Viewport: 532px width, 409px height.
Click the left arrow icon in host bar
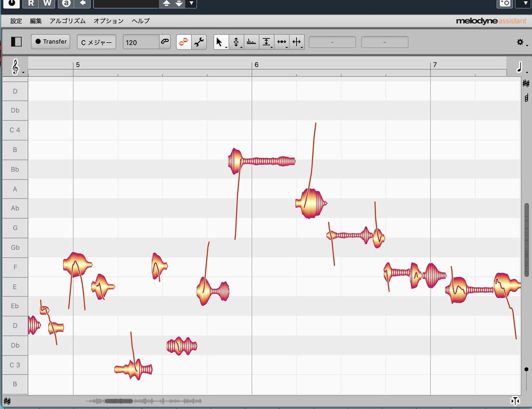(82, 3)
